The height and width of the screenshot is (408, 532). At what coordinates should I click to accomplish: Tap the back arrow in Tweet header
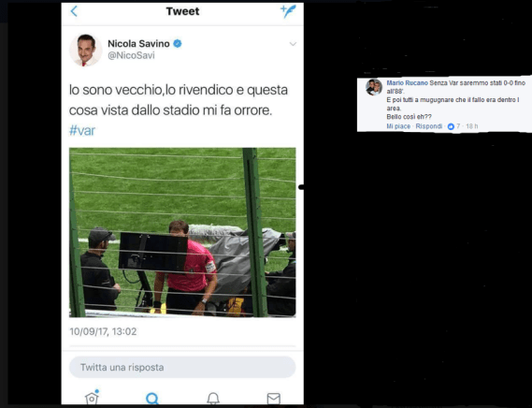click(74, 11)
